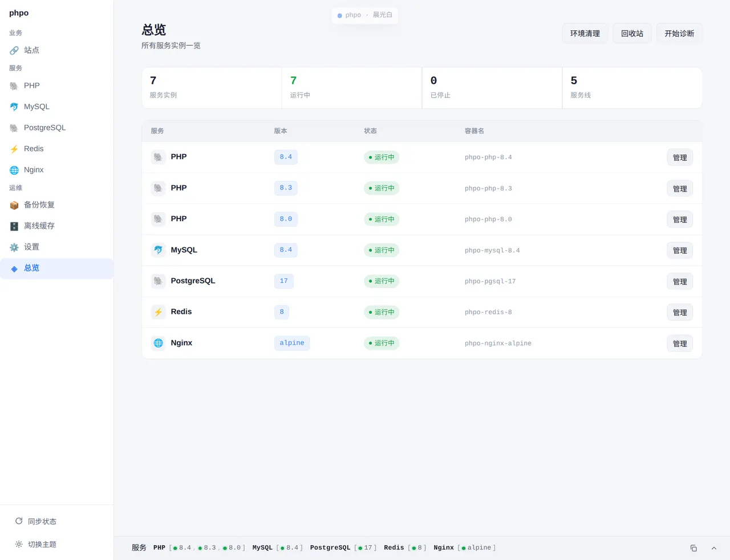This screenshot has height=560, width=730.
Task: Select 总览 in the sidebar
Action: pyautogui.click(x=57, y=268)
